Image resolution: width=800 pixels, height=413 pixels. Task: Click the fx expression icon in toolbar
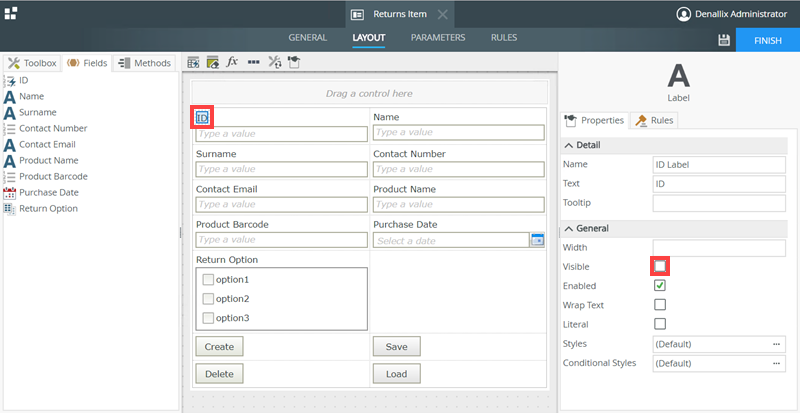coord(232,62)
